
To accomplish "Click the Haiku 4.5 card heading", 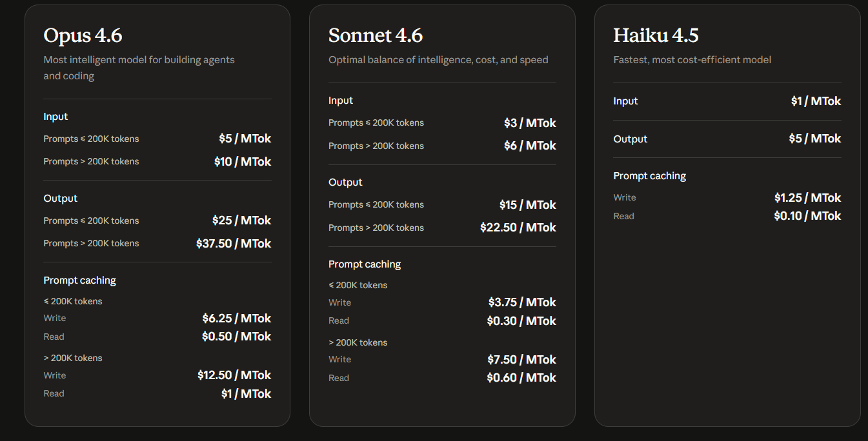I will [656, 35].
